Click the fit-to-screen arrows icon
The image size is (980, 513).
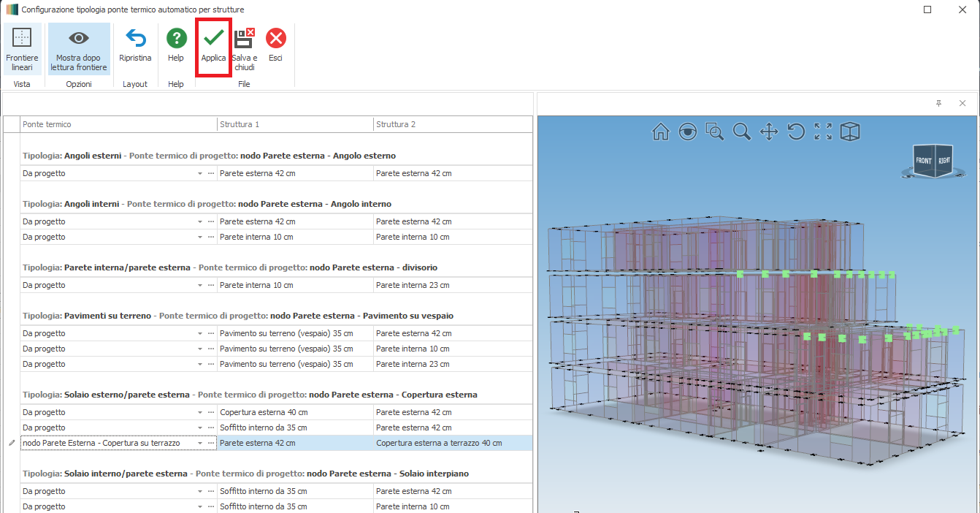pyautogui.click(x=823, y=132)
